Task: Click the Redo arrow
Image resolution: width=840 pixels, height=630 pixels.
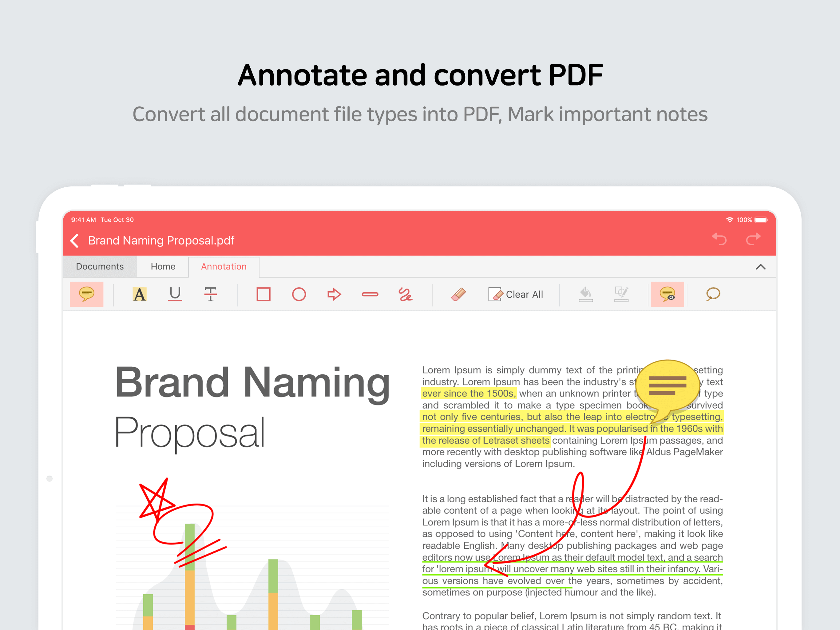Action: click(x=753, y=239)
